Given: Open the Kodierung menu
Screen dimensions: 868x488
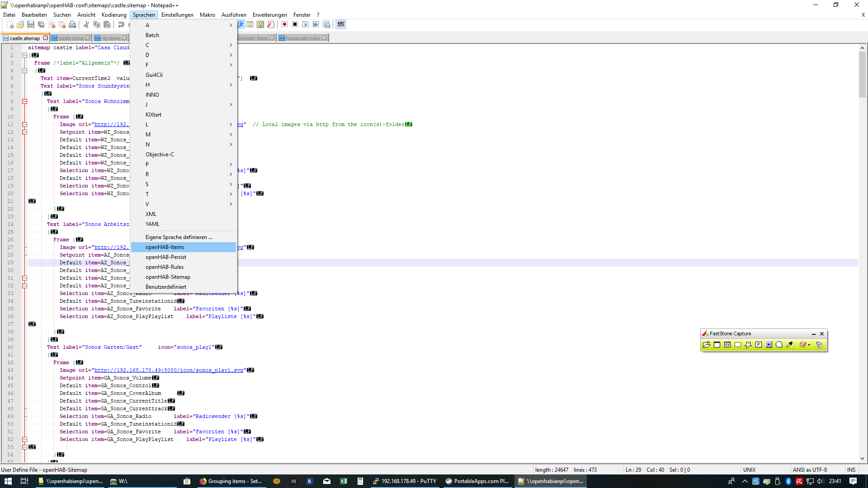Looking at the screenshot, I should pos(114,15).
